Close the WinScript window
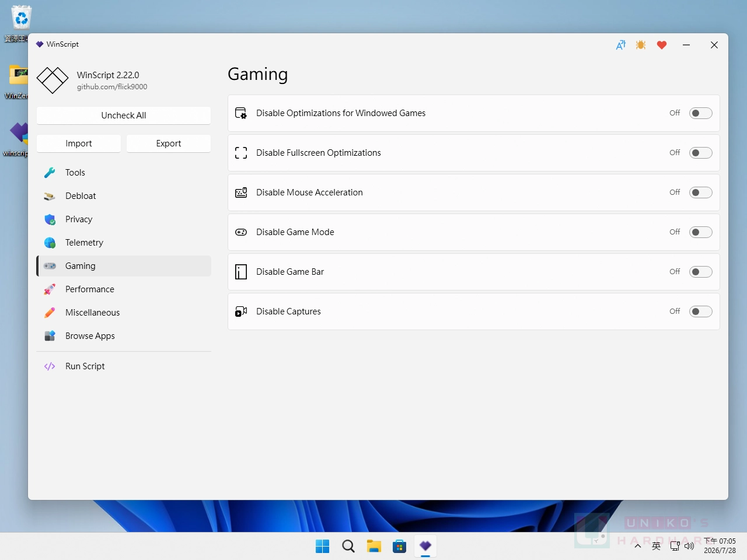 [x=714, y=45]
